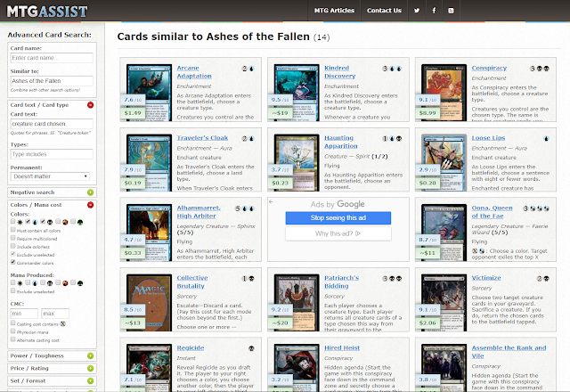The image size is (570, 392).
Task: Focus the Card name input field
Action: [x=52, y=58]
